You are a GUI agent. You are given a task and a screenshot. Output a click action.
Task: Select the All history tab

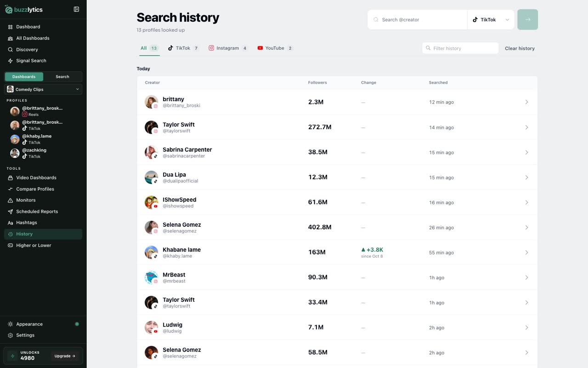(149, 48)
